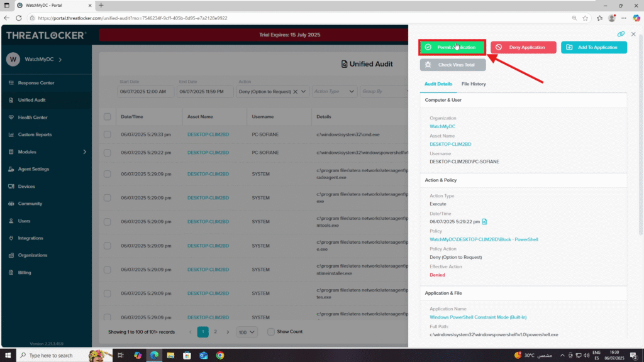The height and width of the screenshot is (362, 644).
Task: Check the row for radeagent.exe entry
Action: click(107, 174)
